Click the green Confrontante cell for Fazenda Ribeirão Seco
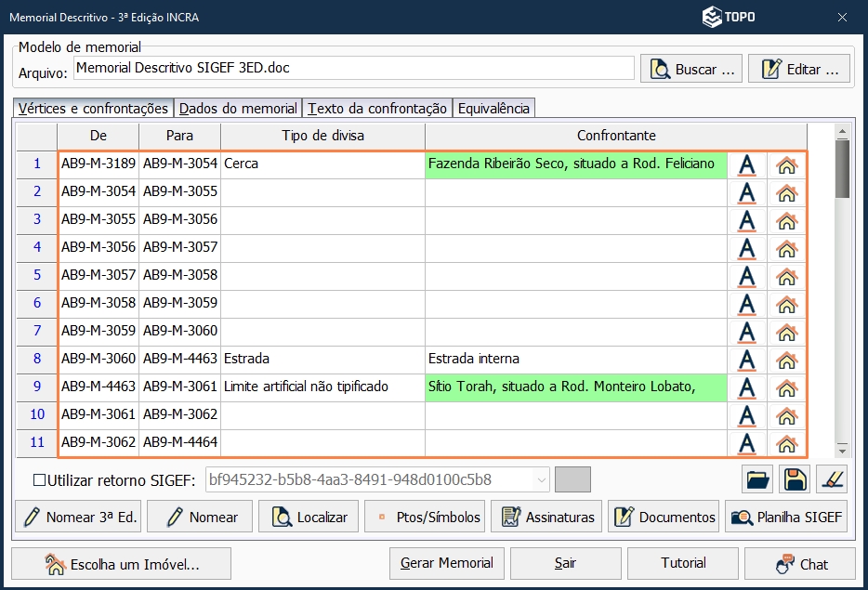The width and height of the screenshot is (868, 590). (x=573, y=166)
